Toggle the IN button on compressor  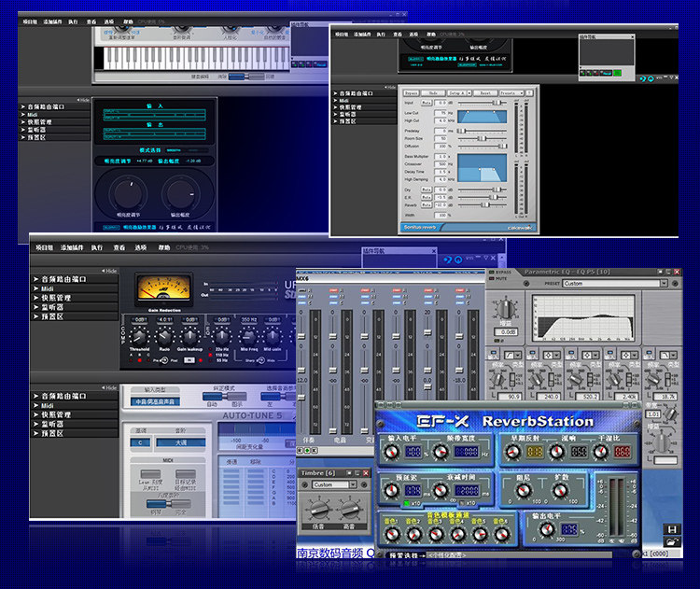[189, 360]
